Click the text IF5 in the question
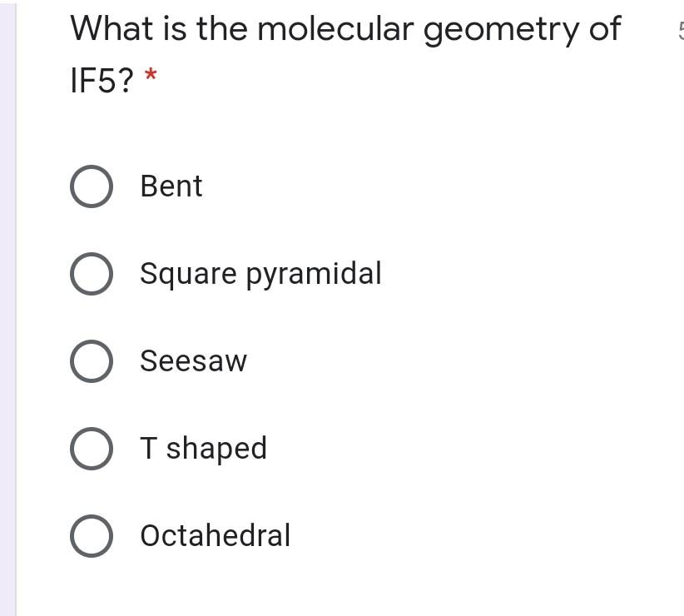Screen dimensions: 684x616 [x=98, y=79]
